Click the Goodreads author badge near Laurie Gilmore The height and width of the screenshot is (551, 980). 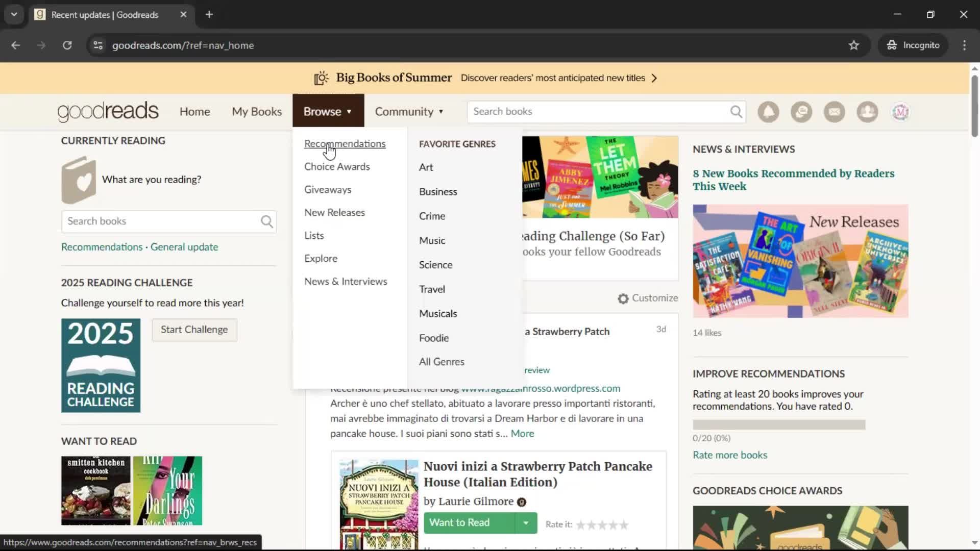[x=522, y=503]
